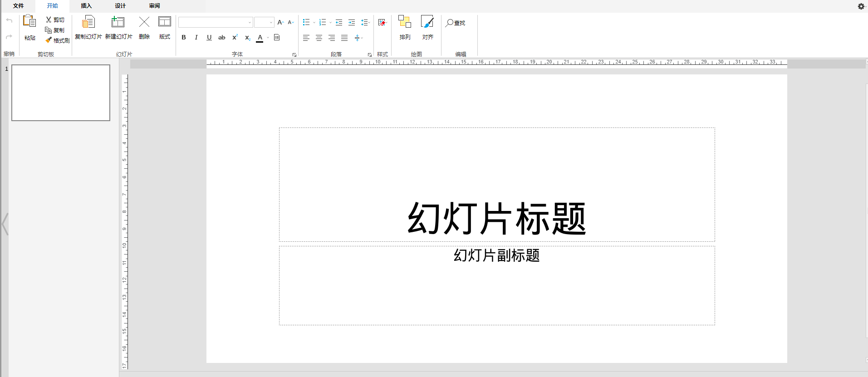Toggle superscript formatting
Viewport: 868px width, 377px height.
coord(235,37)
